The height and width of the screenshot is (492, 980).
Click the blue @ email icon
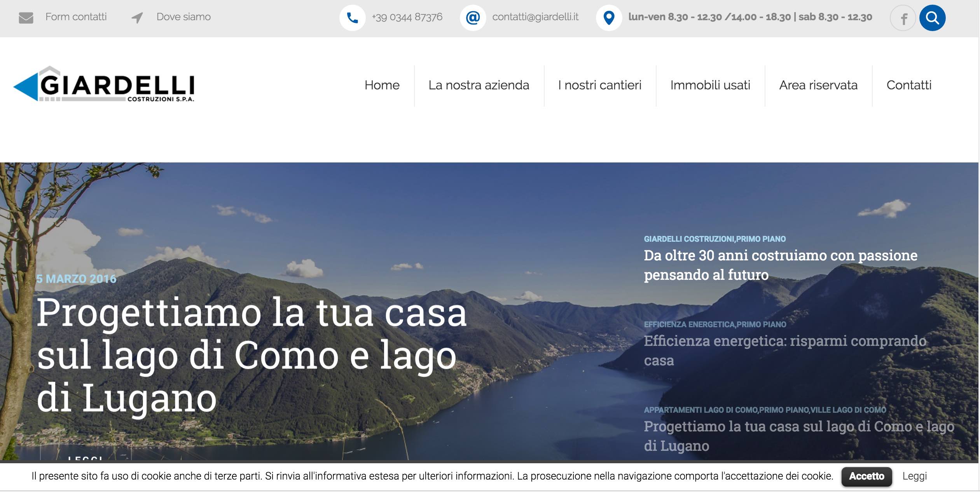pos(473,18)
